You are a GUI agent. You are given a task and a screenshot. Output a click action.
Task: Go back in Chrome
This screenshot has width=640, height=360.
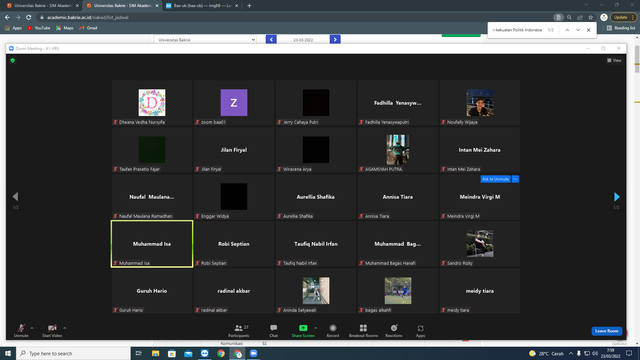click(x=7, y=18)
